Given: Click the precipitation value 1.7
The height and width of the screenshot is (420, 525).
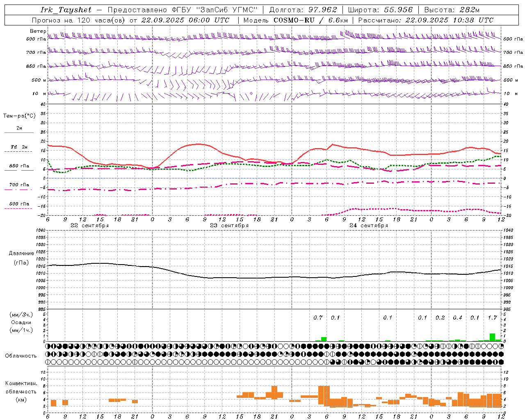Looking at the screenshot, I should click(x=492, y=318).
